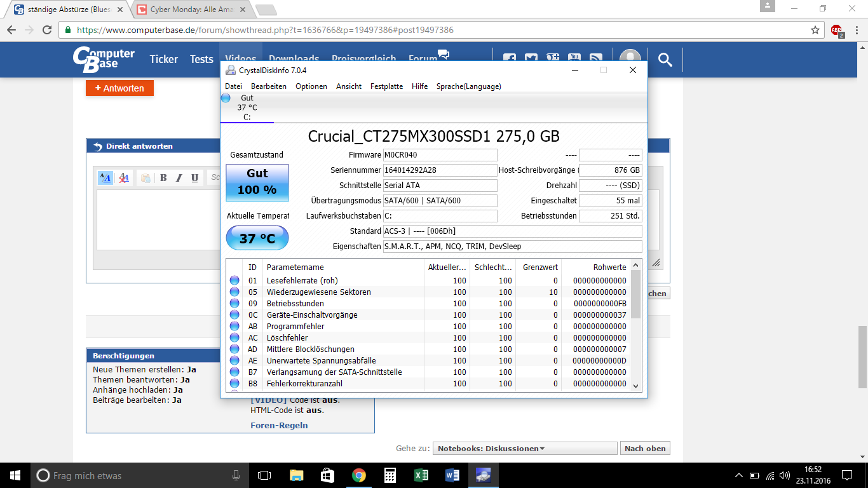Open the Optionen menu
Screen dimensions: 868x488
[x=311, y=86]
